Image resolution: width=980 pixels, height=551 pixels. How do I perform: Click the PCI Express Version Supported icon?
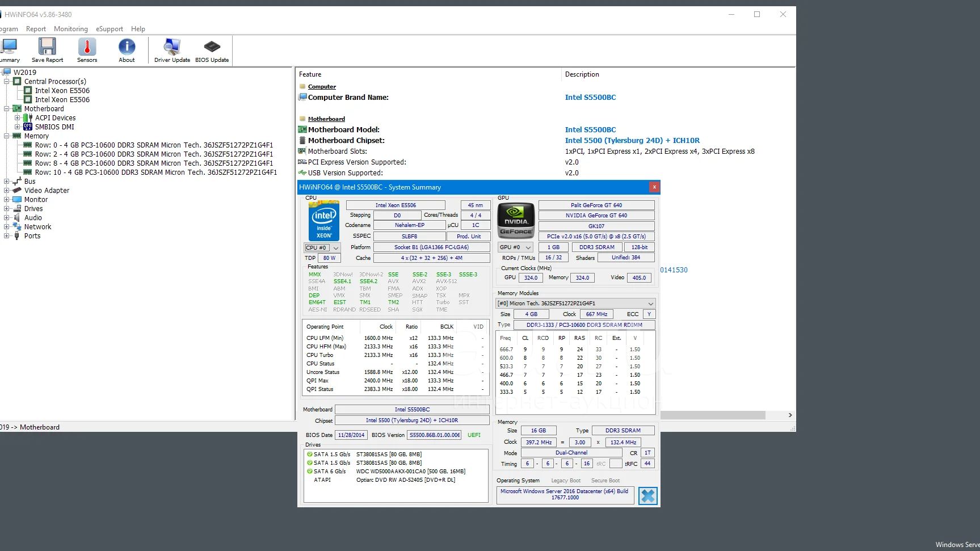pos(302,162)
